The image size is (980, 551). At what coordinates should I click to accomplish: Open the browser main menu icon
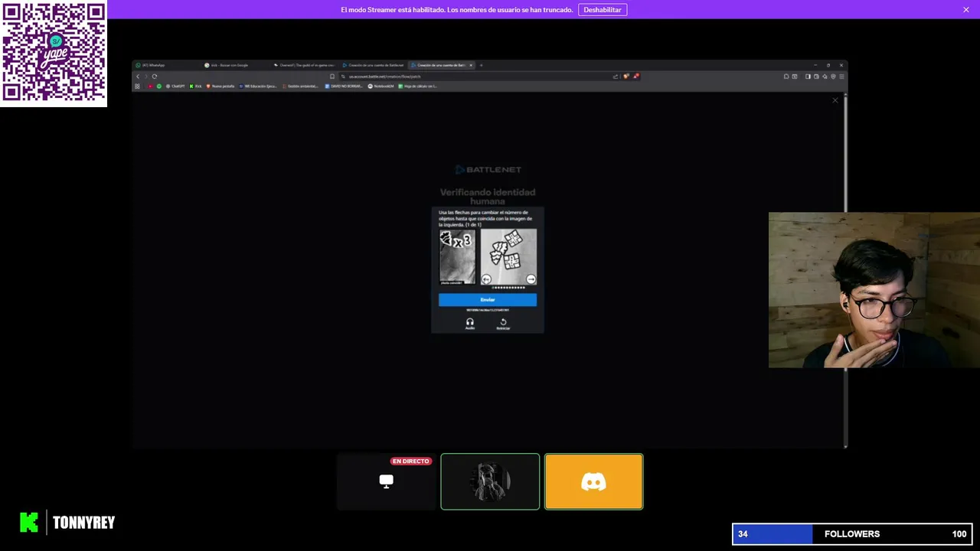coord(841,77)
